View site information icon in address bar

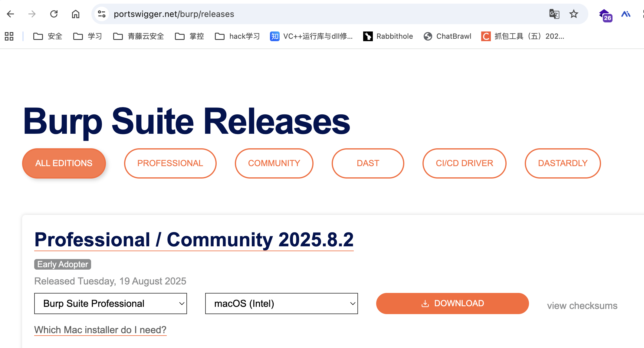[102, 14]
